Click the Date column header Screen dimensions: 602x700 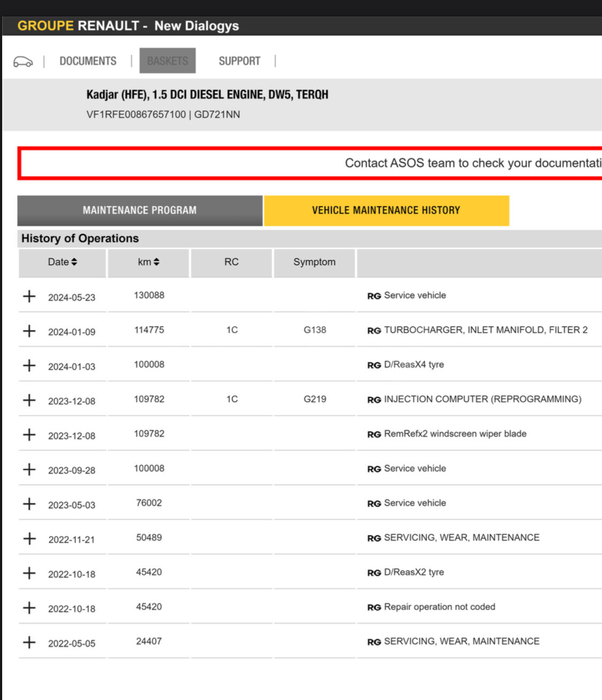pyautogui.click(x=63, y=262)
